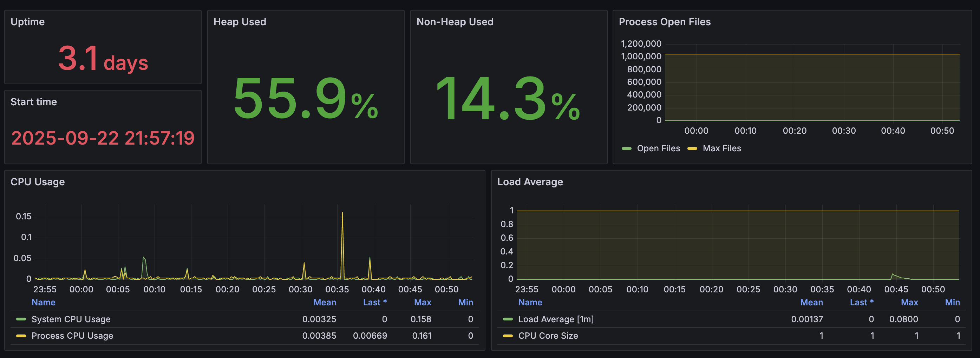The image size is (980, 358).
Task: Click Process CPU Usage last 0.00669
Action: pos(370,336)
